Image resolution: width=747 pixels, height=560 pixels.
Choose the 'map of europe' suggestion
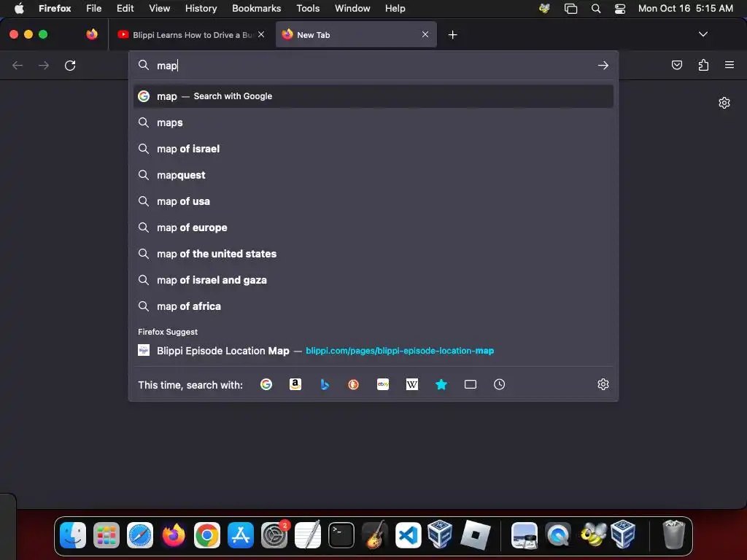coord(373,227)
